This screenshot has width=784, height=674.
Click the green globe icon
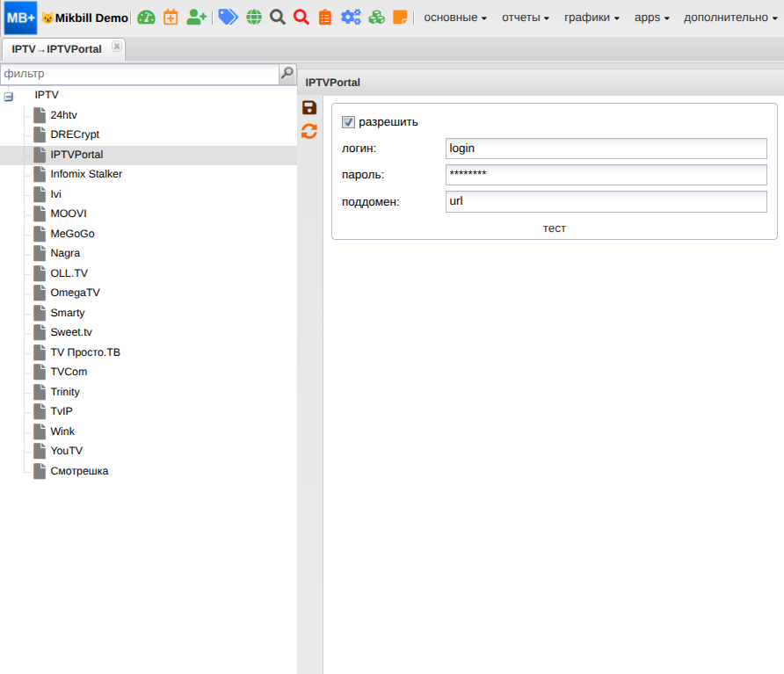pos(254,18)
